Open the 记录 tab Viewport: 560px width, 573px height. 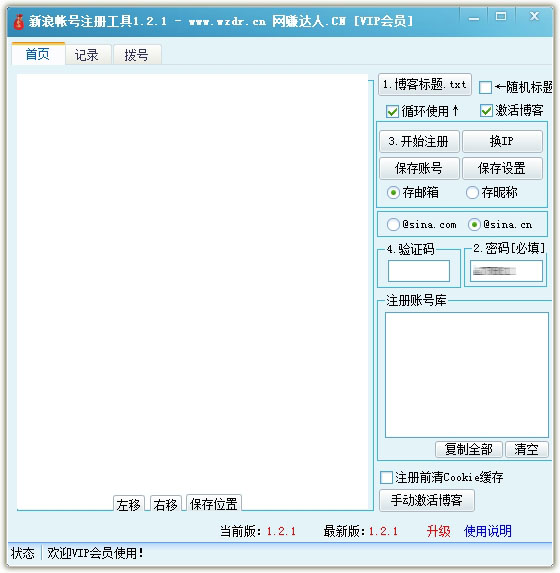click(x=87, y=55)
